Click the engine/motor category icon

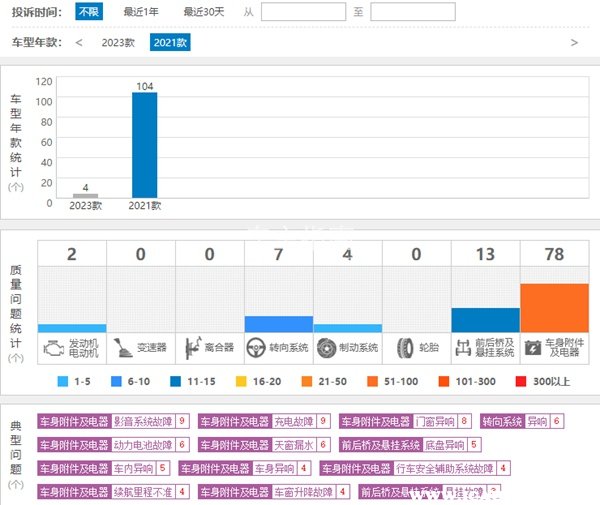click(52, 348)
